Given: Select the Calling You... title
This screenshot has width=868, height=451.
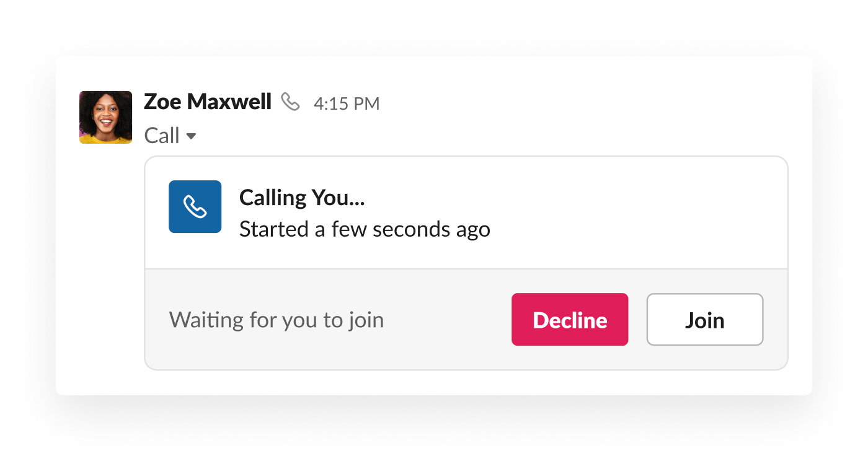Looking at the screenshot, I should (x=302, y=198).
